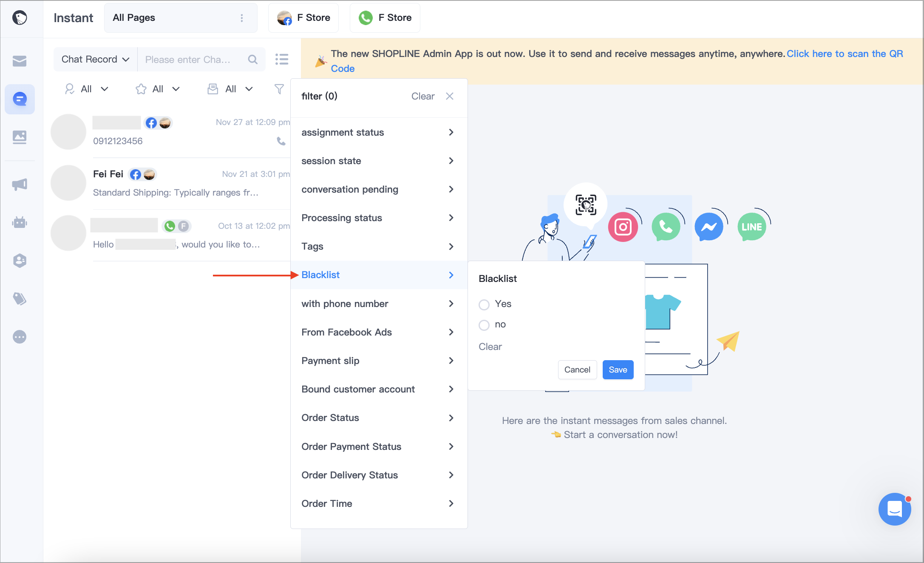
Task: Select the Blacklist filter entry
Action: tap(379, 275)
